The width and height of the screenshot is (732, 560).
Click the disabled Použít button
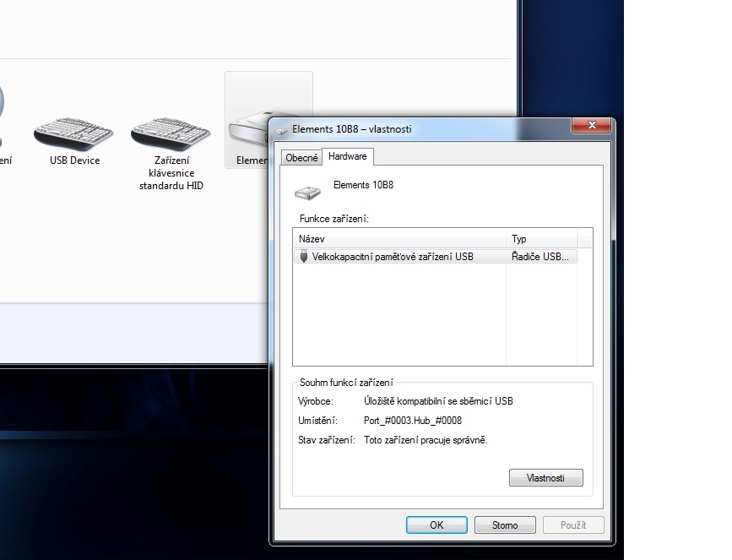tap(573, 525)
